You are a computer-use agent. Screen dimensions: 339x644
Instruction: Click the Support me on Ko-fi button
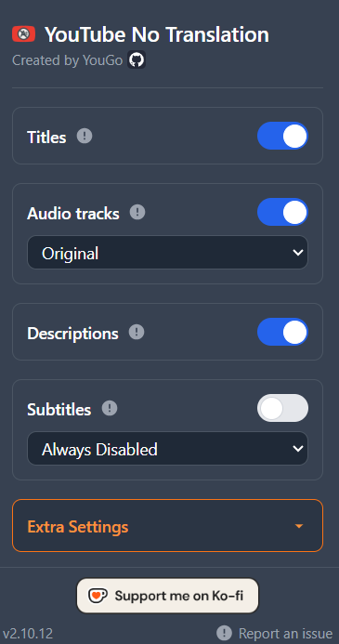click(x=167, y=596)
